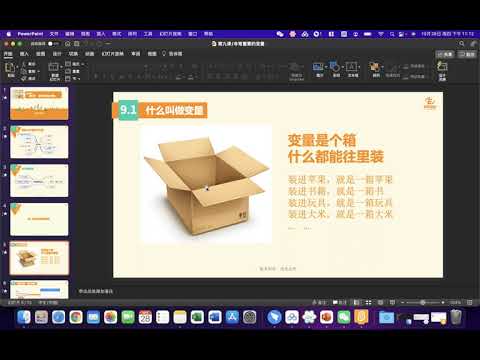Toggle the Comments button in status bar
This screenshot has height=360, width=480.
[x=340, y=302]
